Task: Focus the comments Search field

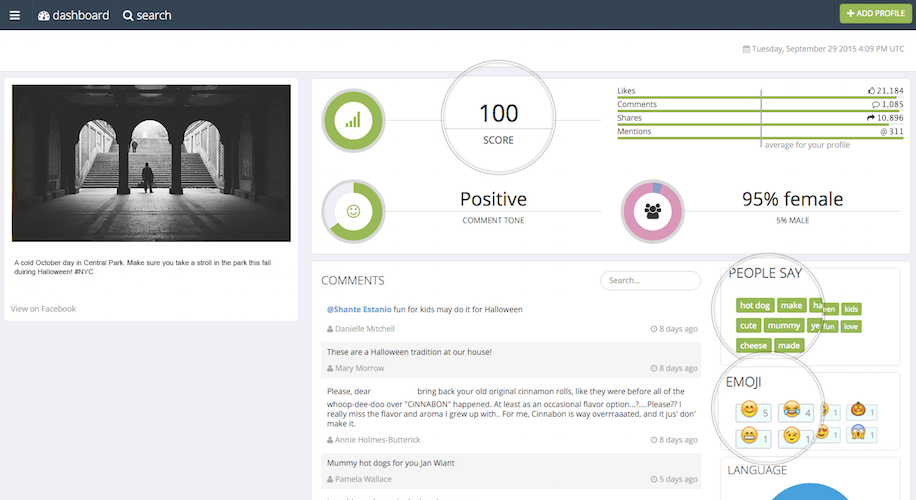Action: click(650, 280)
